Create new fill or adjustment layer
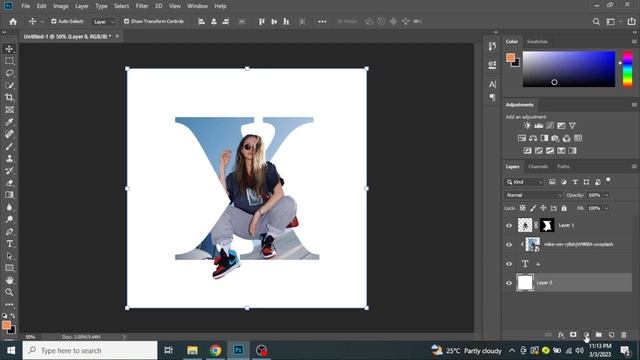This screenshot has width=640, height=360. 586,335
